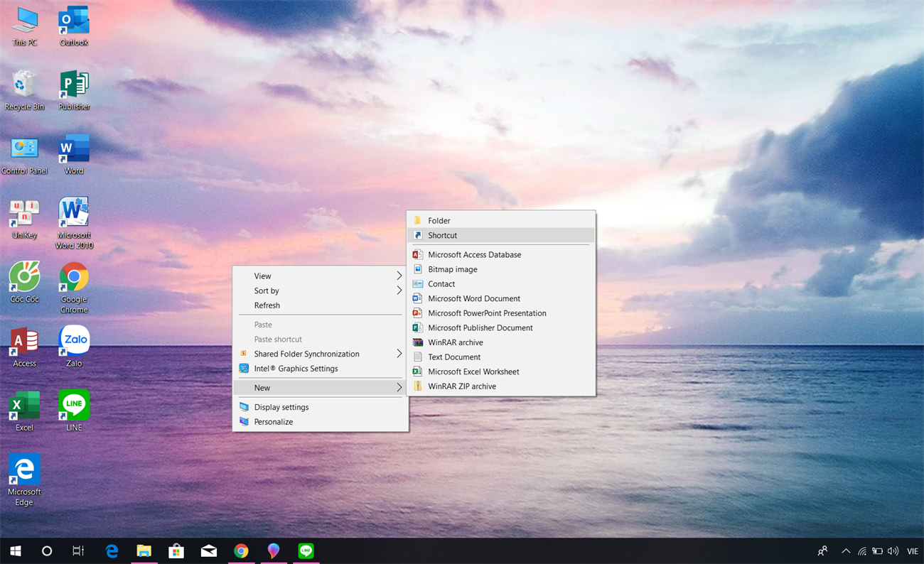Show hidden system tray icons
Viewport: 924px width, 564px height.
(846, 551)
